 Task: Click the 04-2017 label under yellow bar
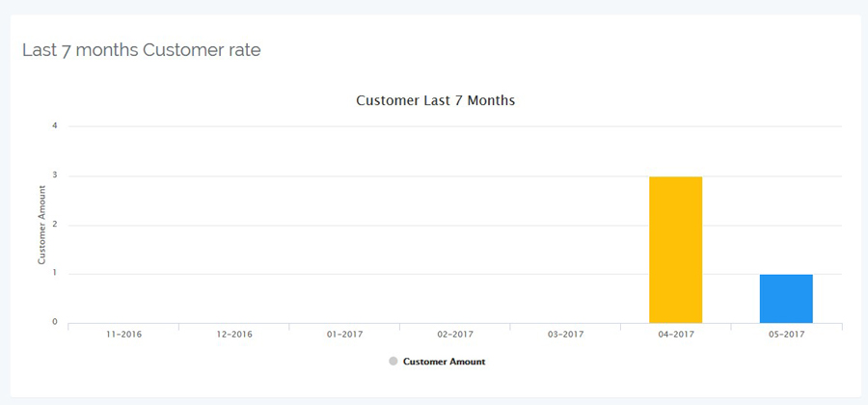676,335
